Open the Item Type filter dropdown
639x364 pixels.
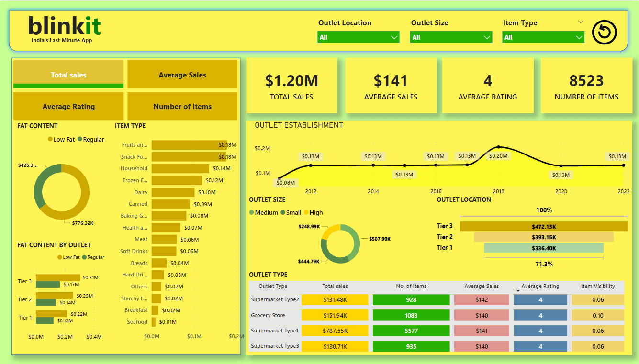[543, 36]
